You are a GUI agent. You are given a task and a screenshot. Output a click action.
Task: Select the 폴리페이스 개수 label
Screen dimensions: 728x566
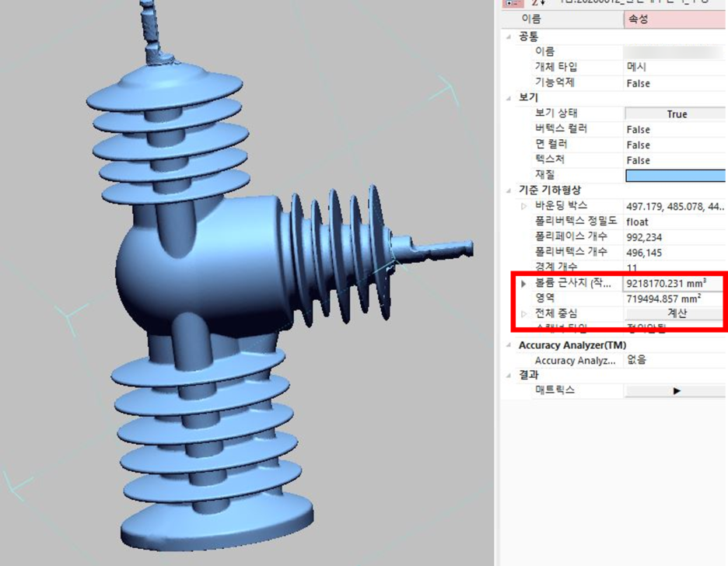pyautogui.click(x=571, y=236)
